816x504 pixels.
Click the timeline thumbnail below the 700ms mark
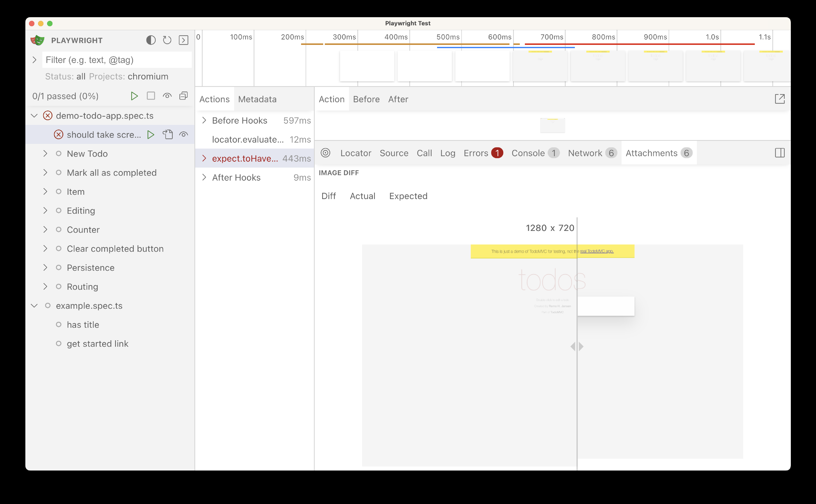pos(540,66)
